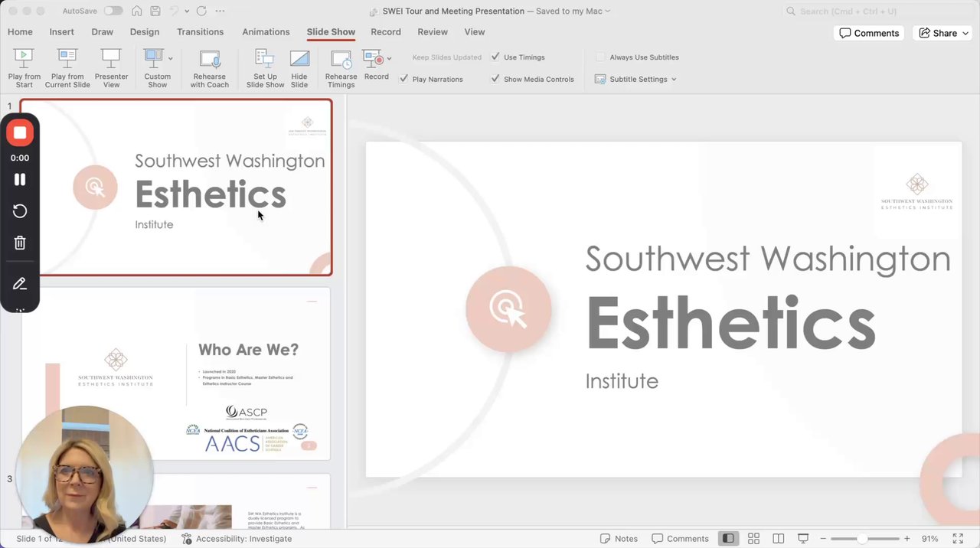Screen dimensions: 980x548
Task: Open the Record dropdown arrow in ribbon
Action: coord(389,58)
